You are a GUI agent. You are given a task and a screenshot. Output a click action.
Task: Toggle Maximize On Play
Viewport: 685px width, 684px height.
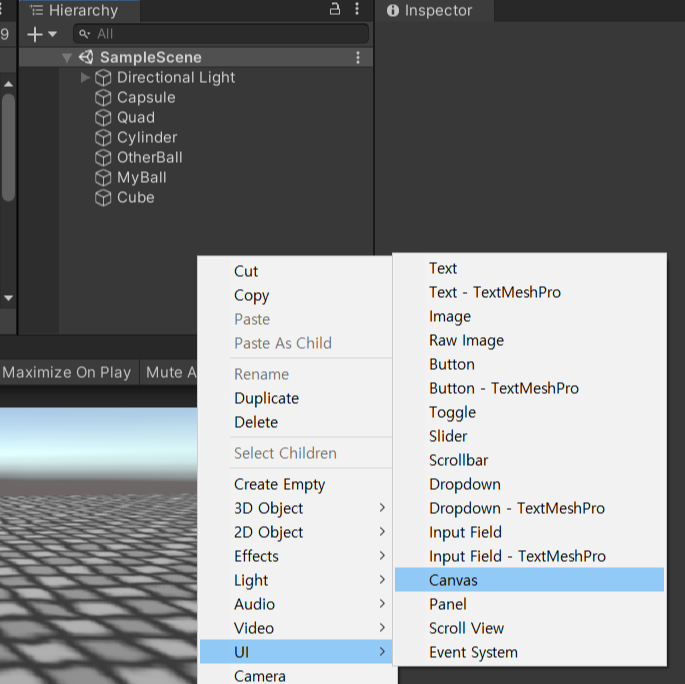[x=67, y=372]
